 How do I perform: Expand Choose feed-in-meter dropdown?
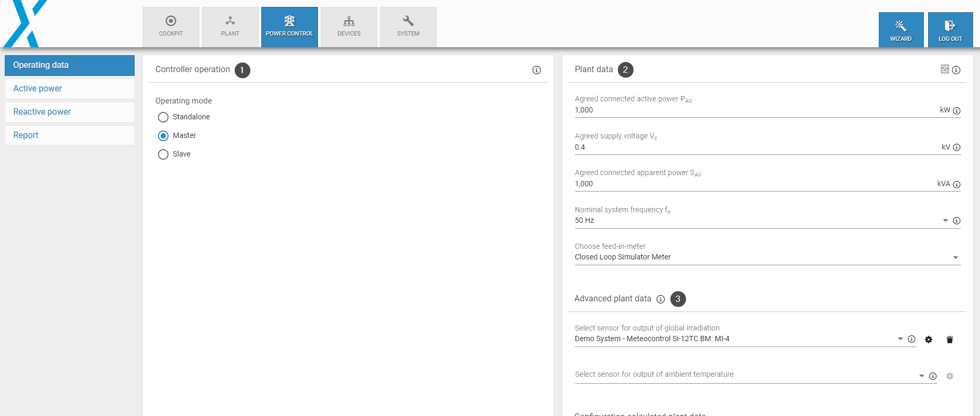tap(956, 258)
